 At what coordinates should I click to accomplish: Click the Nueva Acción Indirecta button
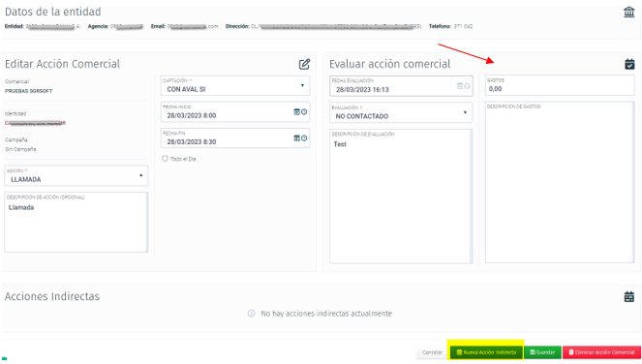pos(486,352)
